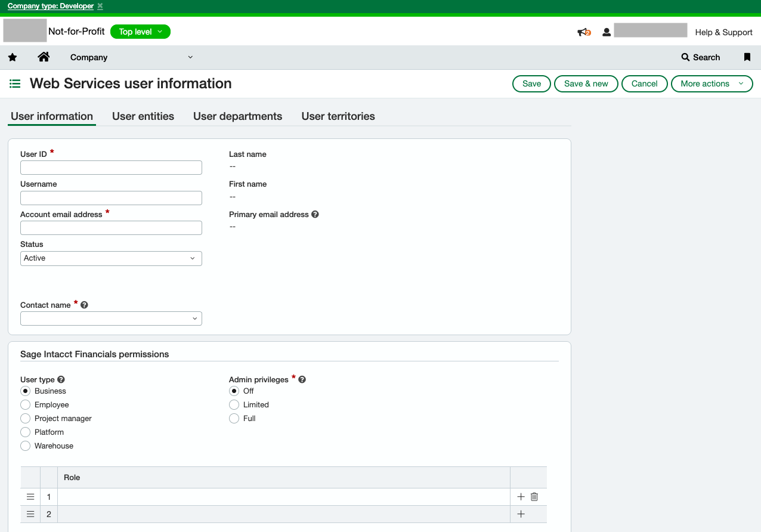The height and width of the screenshot is (532, 761).
Task: Switch to User departments tab
Action: pos(237,116)
